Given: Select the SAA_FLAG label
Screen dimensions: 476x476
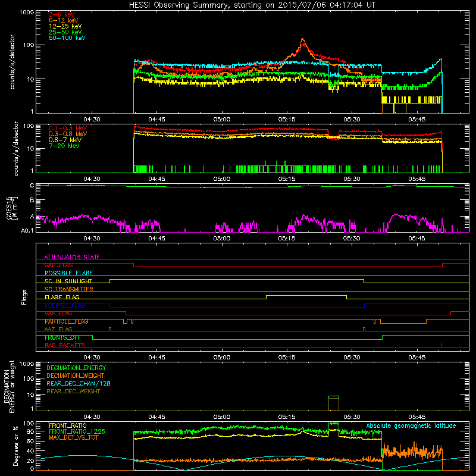Looking at the screenshot, I should [58, 314].
